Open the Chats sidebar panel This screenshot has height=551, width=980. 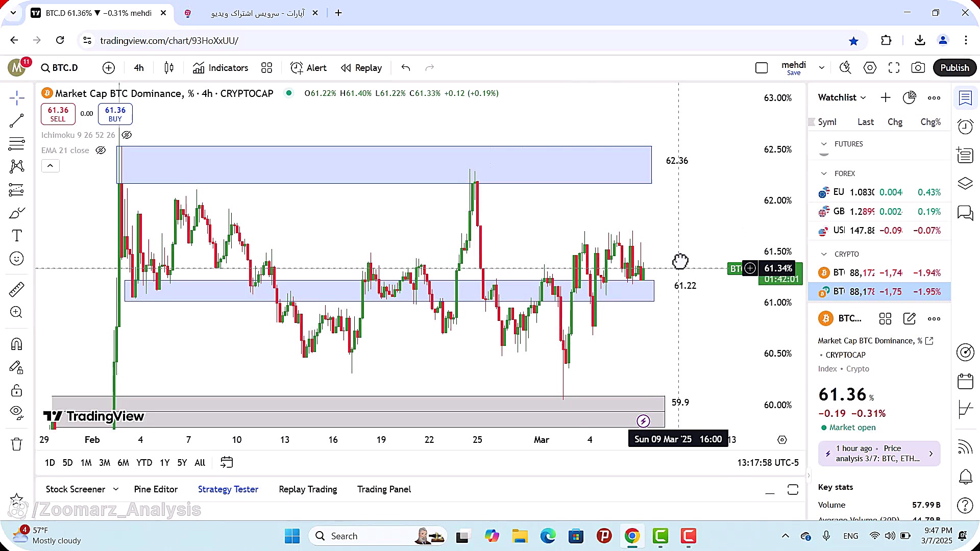(965, 213)
